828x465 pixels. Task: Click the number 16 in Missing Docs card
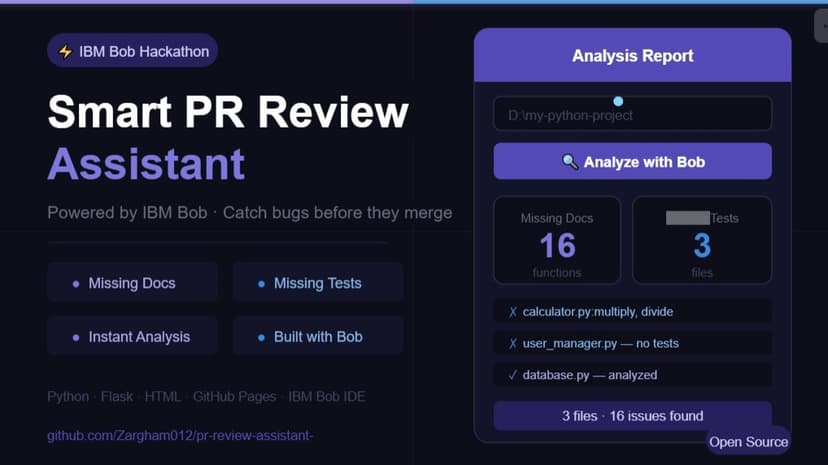[x=558, y=245]
